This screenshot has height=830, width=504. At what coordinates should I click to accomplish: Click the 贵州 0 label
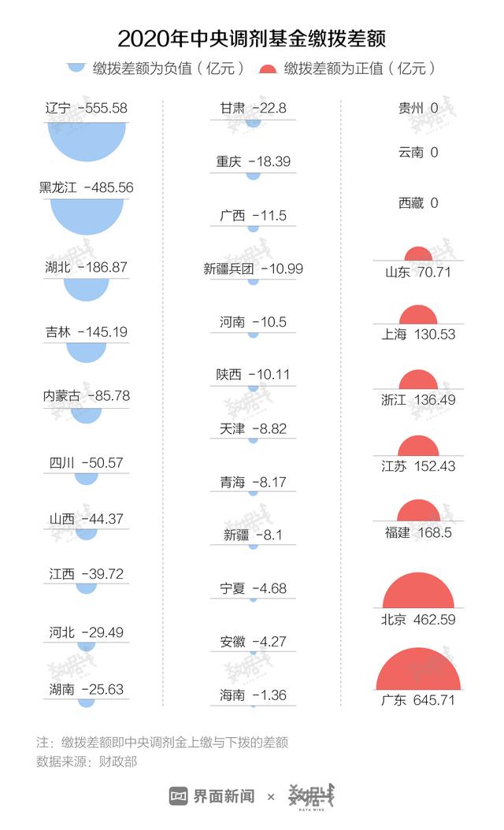[418, 108]
